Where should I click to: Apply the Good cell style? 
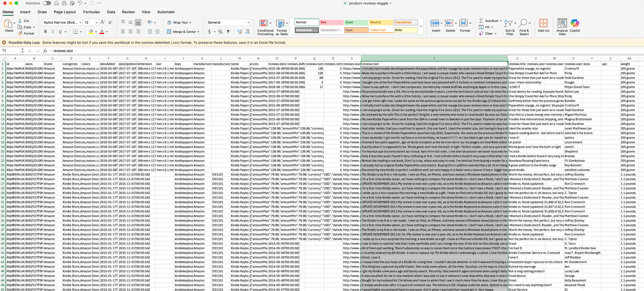(356, 22)
